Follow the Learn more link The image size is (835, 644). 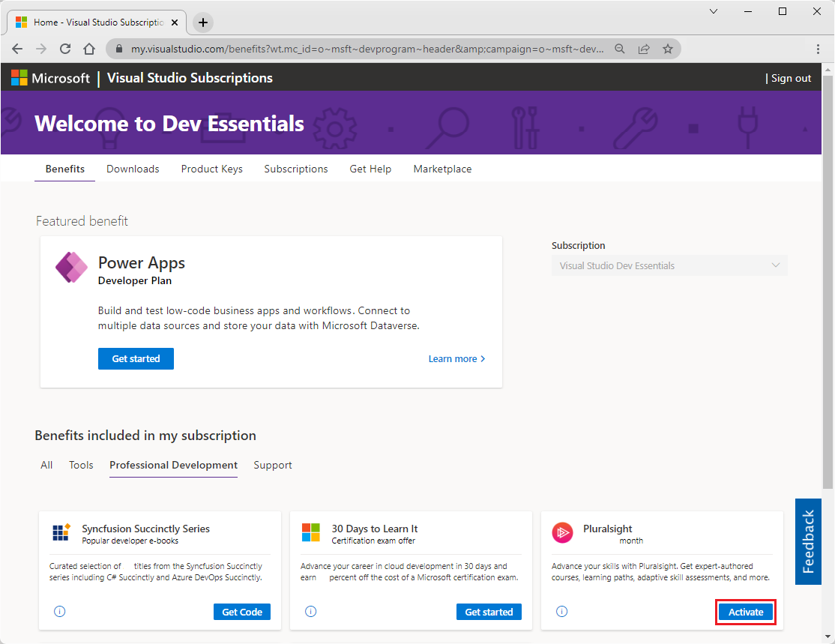[456, 359]
